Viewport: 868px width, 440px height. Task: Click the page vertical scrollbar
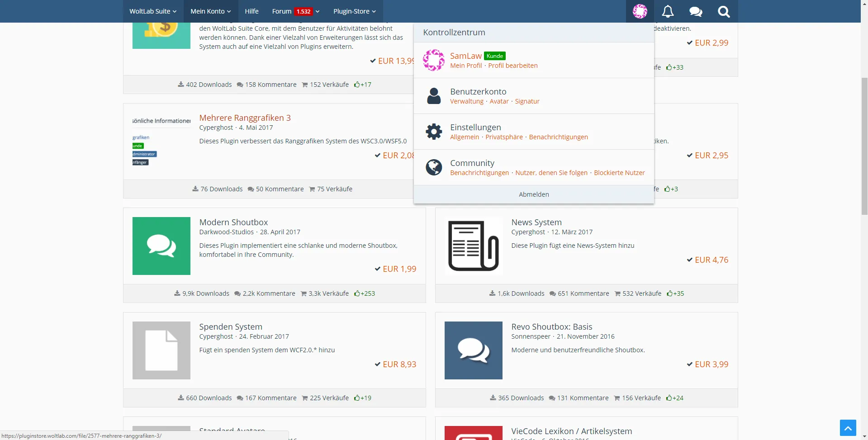coord(864,226)
